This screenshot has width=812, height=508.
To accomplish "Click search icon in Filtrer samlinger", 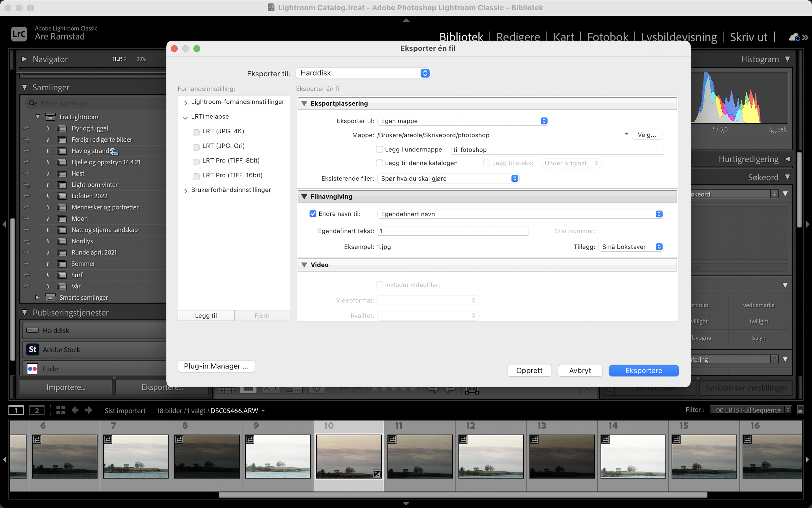I will pos(32,103).
